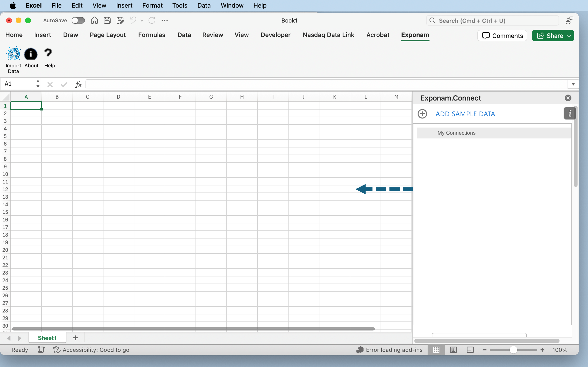Open the Import Data add-in button
The image size is (588, 367).
click(x=14, y=60)
